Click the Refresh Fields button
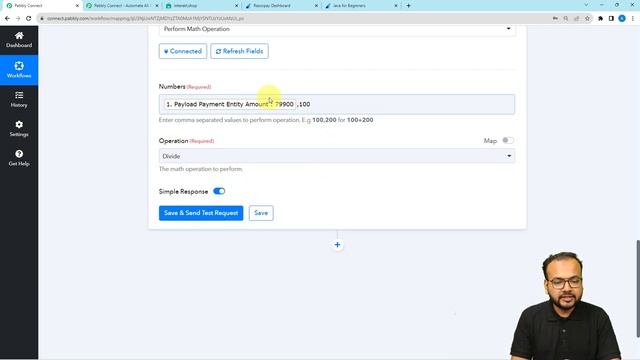Screen dimensions: 640x360 click(x=240, y=51)
